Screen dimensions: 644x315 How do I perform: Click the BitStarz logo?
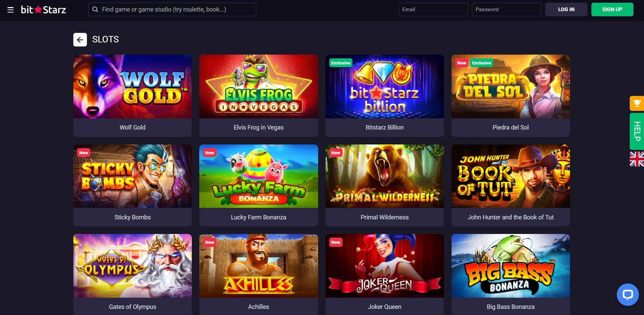(x=43, y=9)
